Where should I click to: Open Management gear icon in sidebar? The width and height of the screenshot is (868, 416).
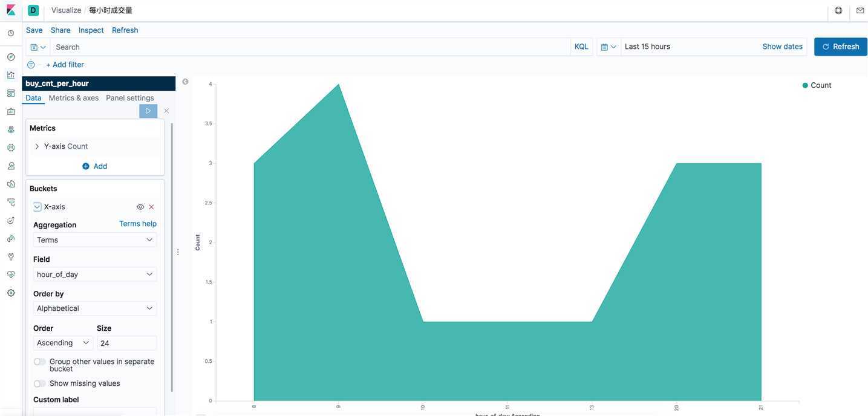click(x=11, y=293)
